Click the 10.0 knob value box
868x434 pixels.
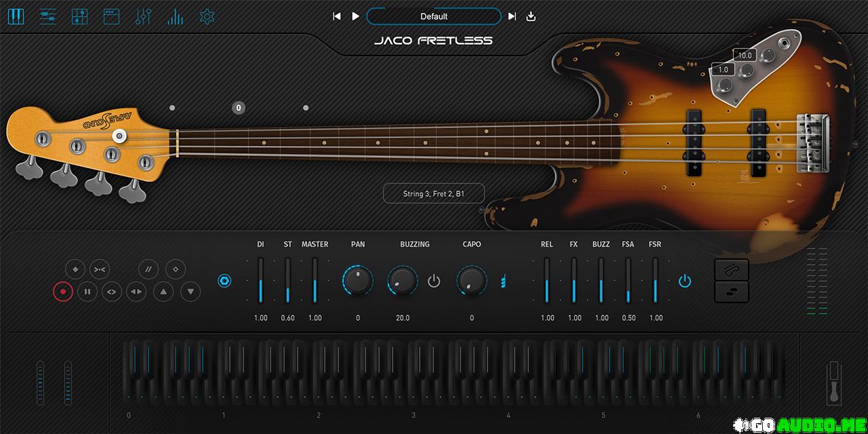point(745,56)
